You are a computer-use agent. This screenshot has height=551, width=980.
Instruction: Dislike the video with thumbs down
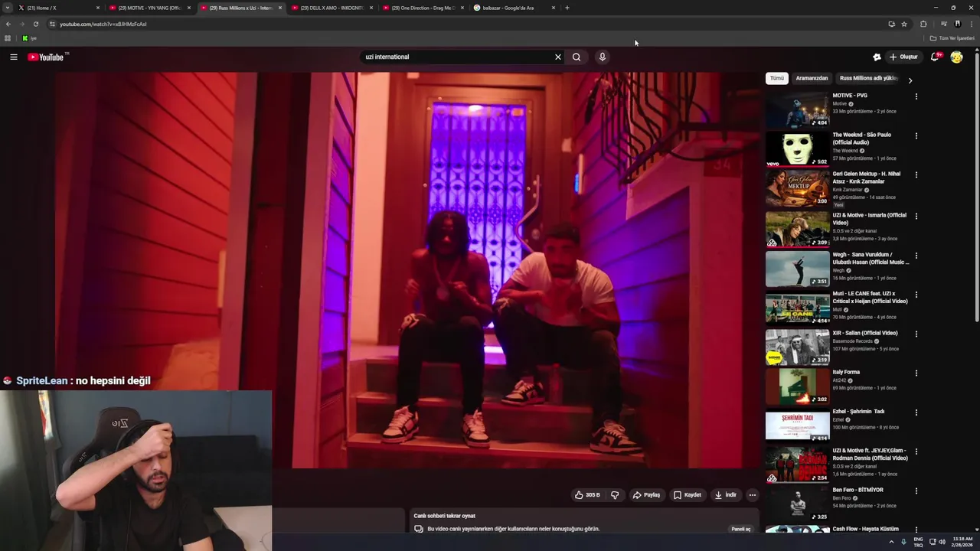[614, 495]
